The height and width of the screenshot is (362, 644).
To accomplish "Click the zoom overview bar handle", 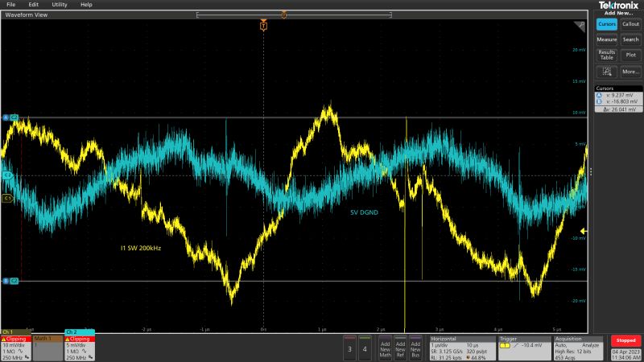I will [x=284, y=15].
